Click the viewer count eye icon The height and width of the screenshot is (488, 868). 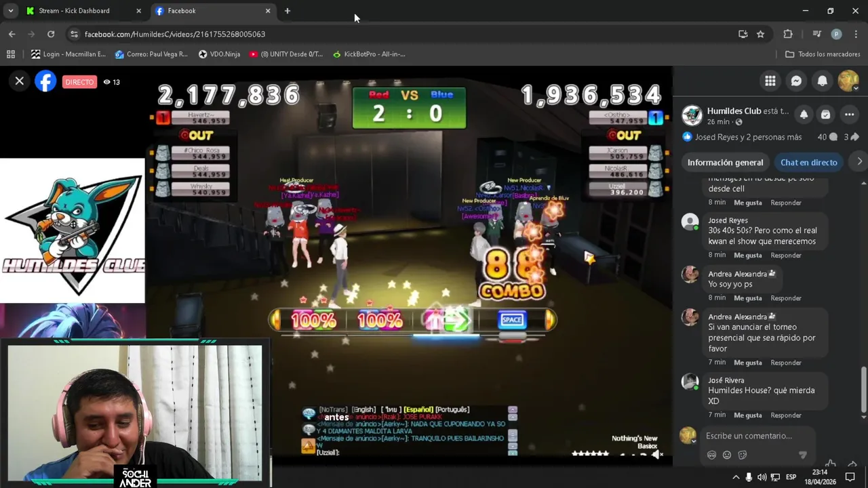(x=107, y=82)
